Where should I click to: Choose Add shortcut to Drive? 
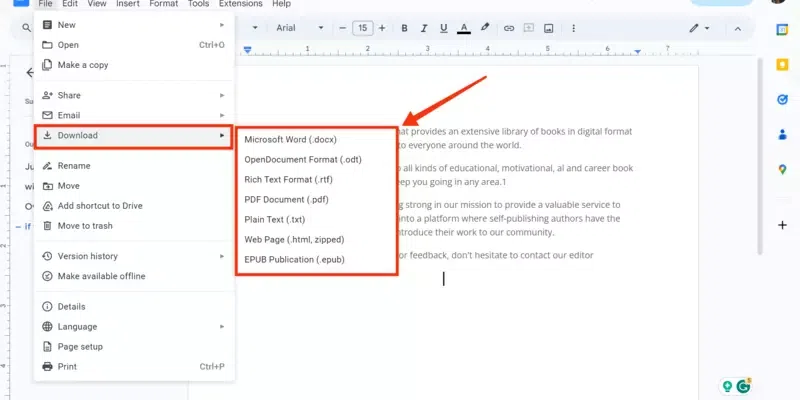pyautogui.click(x=134, y=206)
